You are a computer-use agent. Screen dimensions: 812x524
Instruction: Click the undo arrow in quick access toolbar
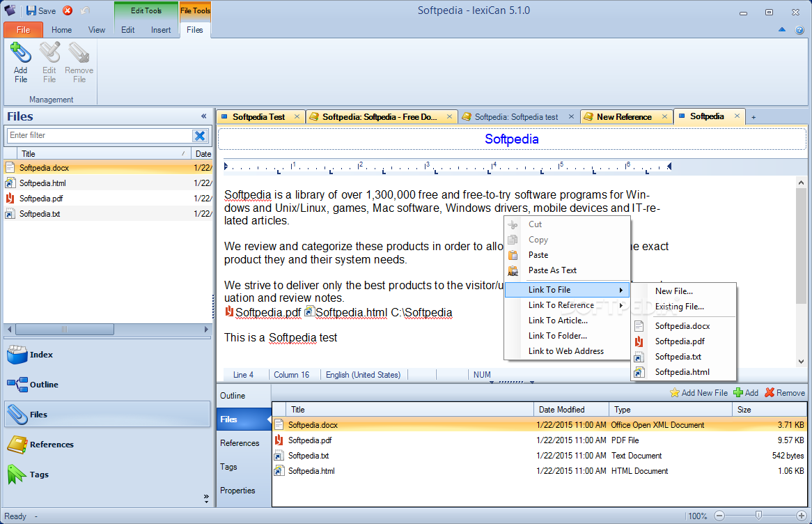click(85, 10)
